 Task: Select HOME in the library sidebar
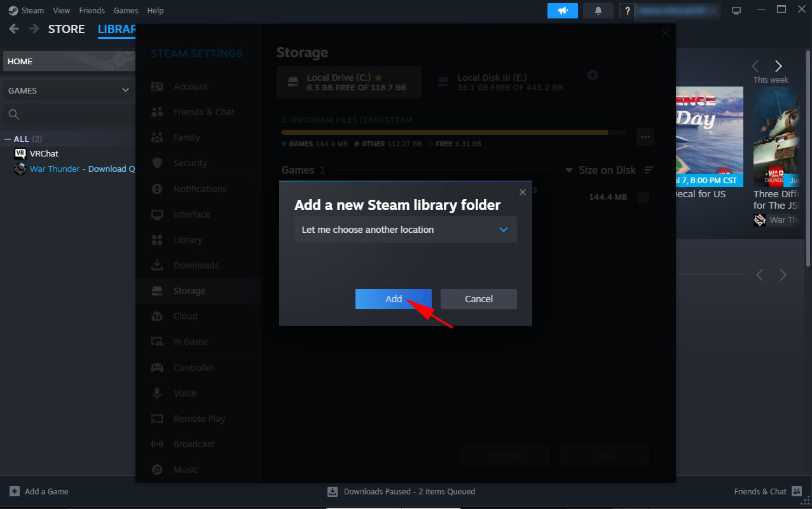[69, 61]
